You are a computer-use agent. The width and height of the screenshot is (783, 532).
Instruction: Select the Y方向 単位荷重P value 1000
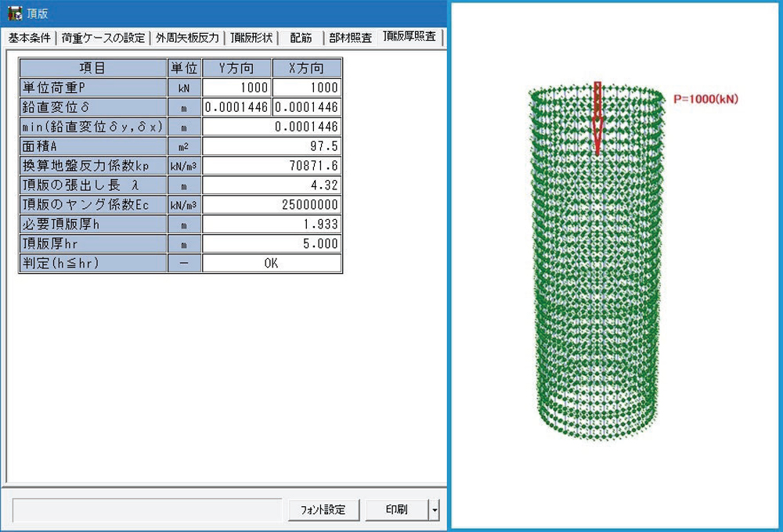click(x=236, y=88)
